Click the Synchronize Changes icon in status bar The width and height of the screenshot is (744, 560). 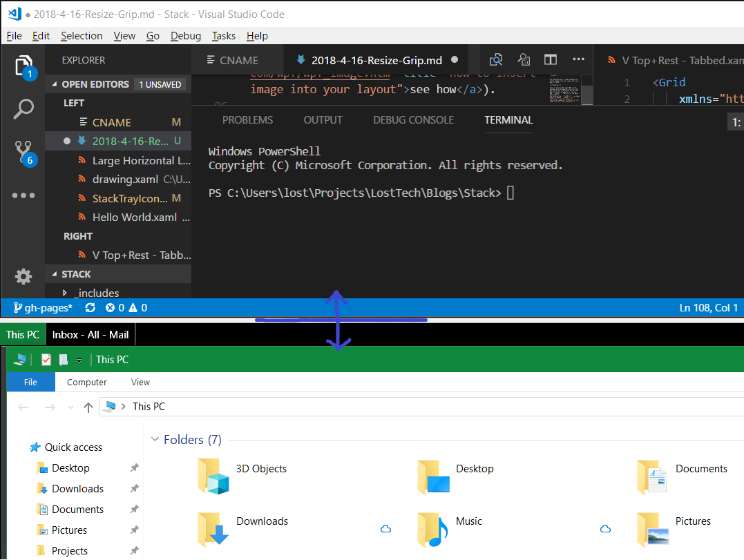tap(90, 308)
